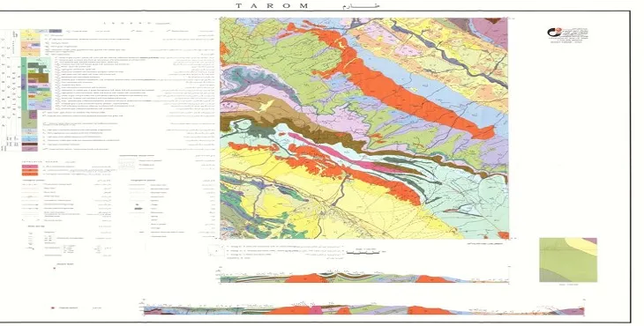Open the small green inset index map
The width and height of the screenshot is (644, 326).
(568, 260)
